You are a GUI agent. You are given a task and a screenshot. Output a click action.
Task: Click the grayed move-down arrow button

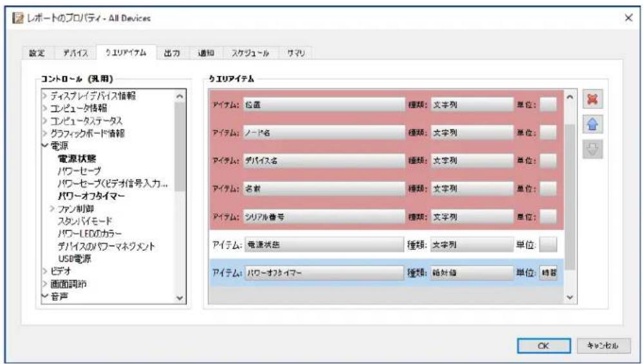click(x=592, y=149)
